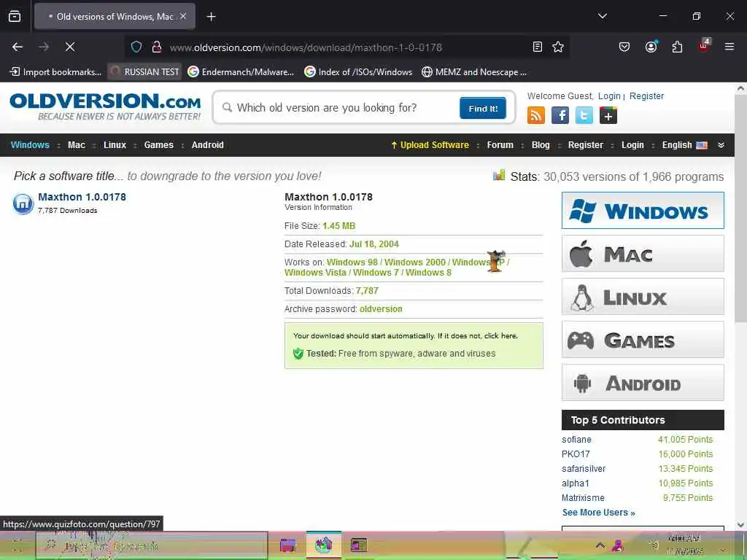
Task: Open Firefox View icon
Action: point(15,16)
